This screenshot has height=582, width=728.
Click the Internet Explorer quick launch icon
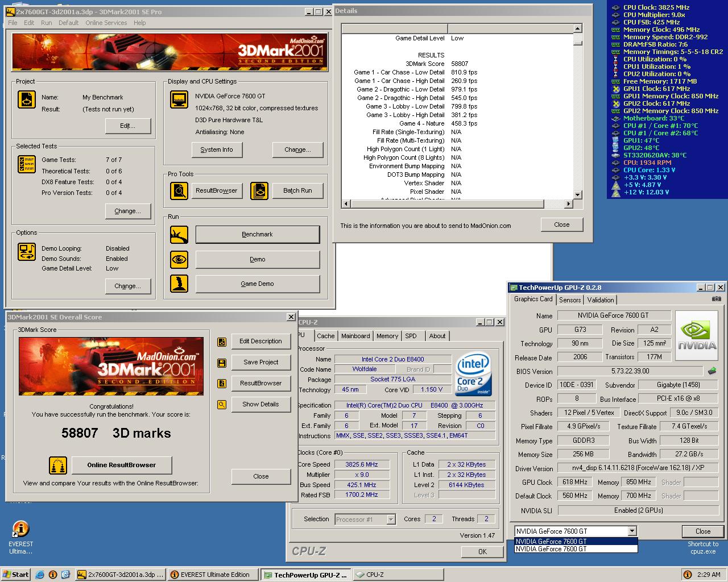(x=41, y=575)
